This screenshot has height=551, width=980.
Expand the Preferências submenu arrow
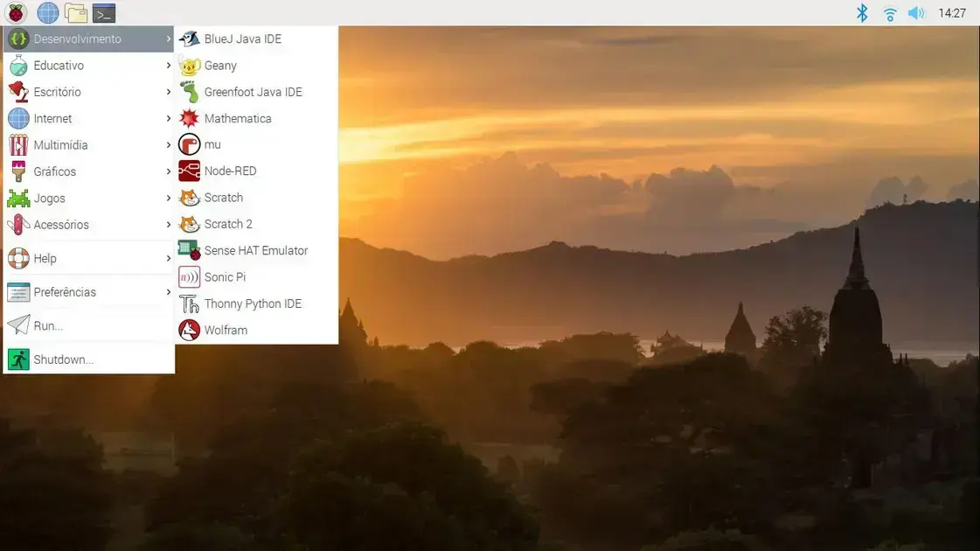(168, 292)
